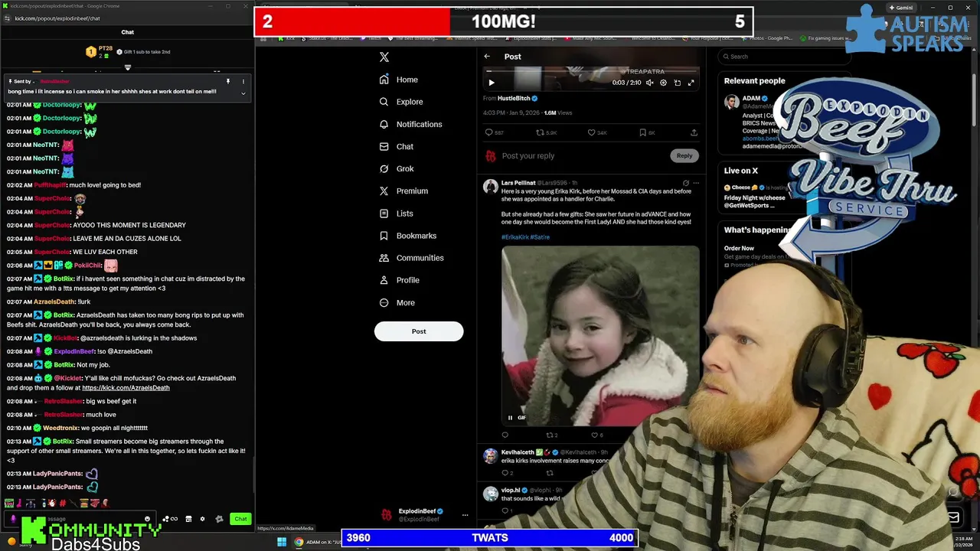The height and width of the screenshot is (551, 980).
Task: Expand the pinned message chevron in Kick chat
Action: pyautogui.click(x=243, y=93)
